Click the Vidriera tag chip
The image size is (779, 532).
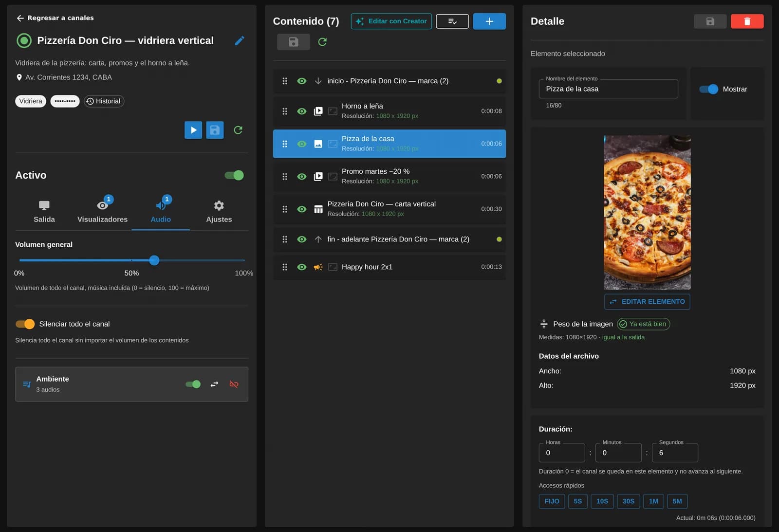click(31, 101)
